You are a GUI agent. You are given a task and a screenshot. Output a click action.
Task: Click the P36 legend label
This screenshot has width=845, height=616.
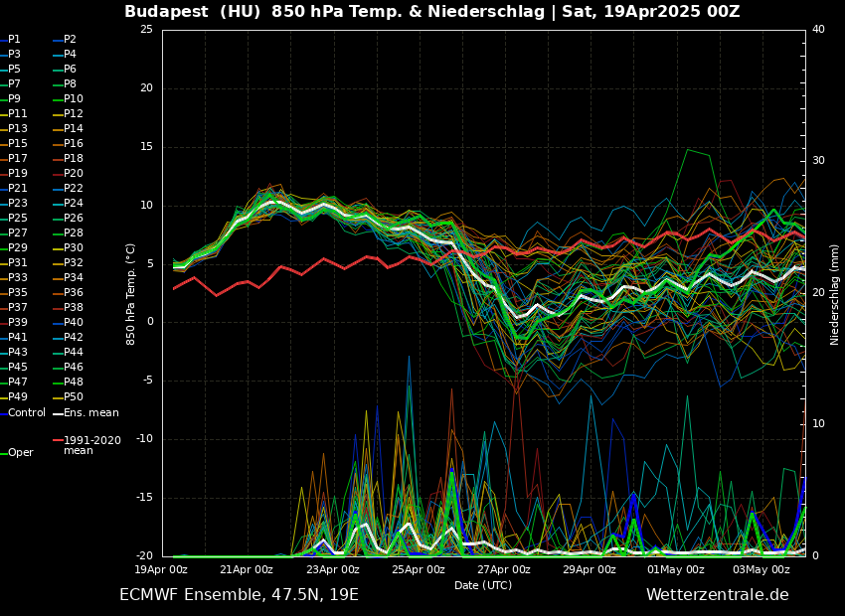(74, 293)
